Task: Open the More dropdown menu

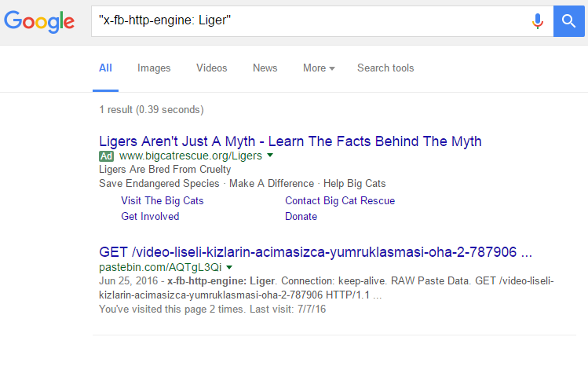Action: [319, 68]
